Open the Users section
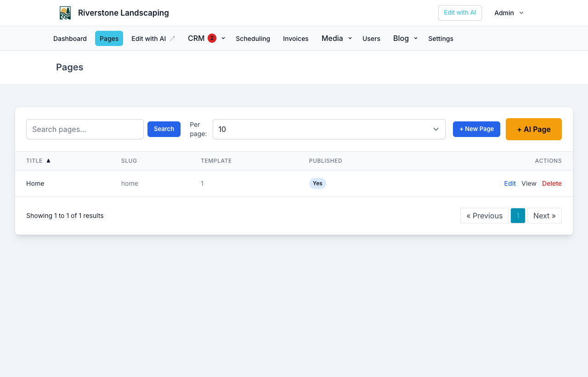This screenshot has height=377, width=588. (x=371, y=39)
